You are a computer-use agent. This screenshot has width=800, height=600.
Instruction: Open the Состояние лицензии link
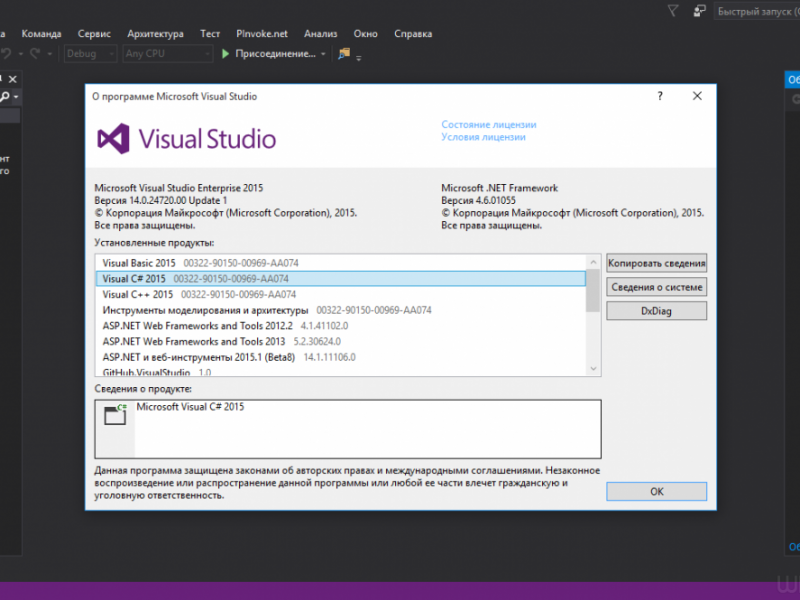(488, 124)
